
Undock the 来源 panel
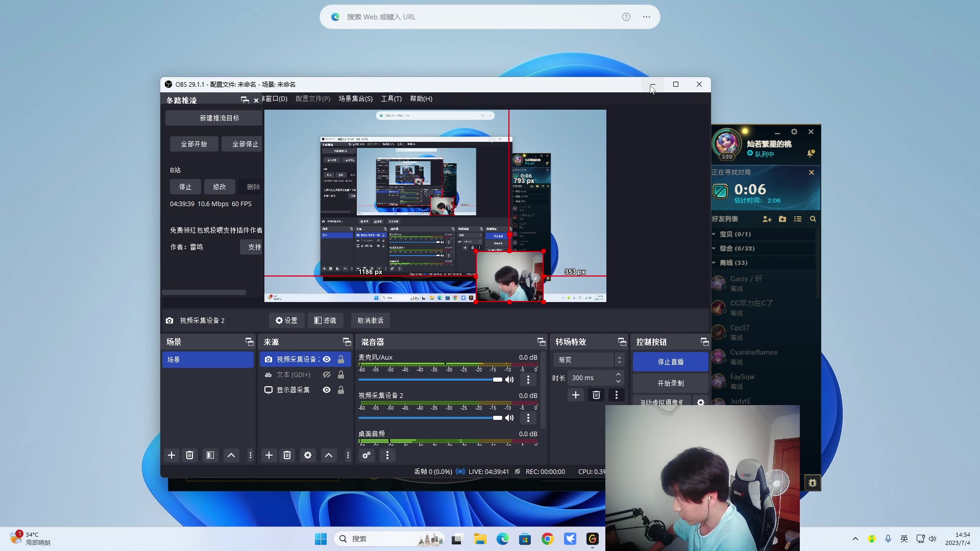click(347, 342)
